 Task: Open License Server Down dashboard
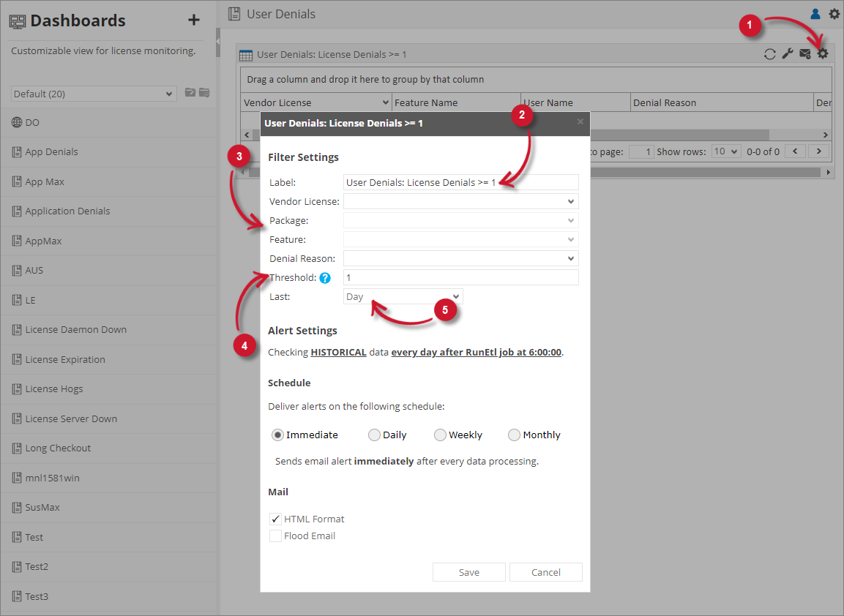108,418
